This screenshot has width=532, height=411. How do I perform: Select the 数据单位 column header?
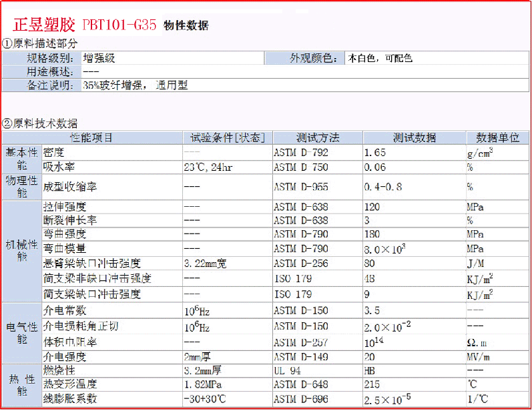497,138
